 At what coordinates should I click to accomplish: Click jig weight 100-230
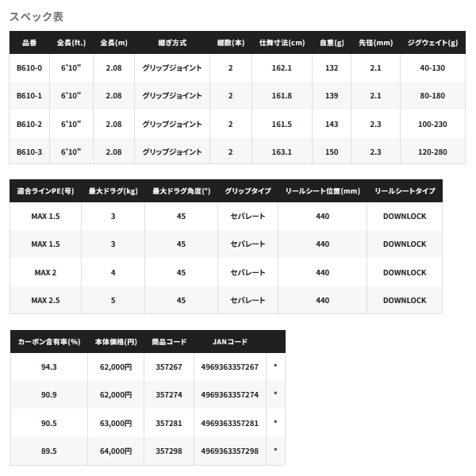(432, 125)
